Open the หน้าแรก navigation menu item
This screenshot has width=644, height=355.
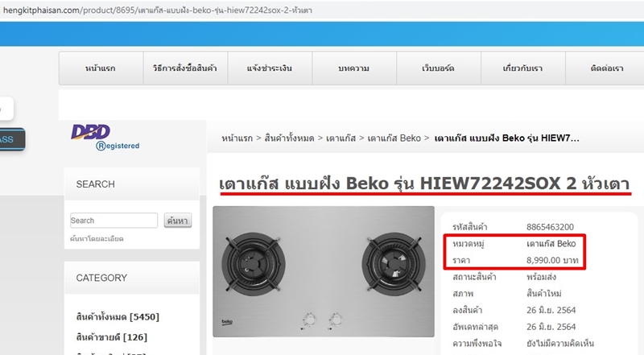point(101,68)
